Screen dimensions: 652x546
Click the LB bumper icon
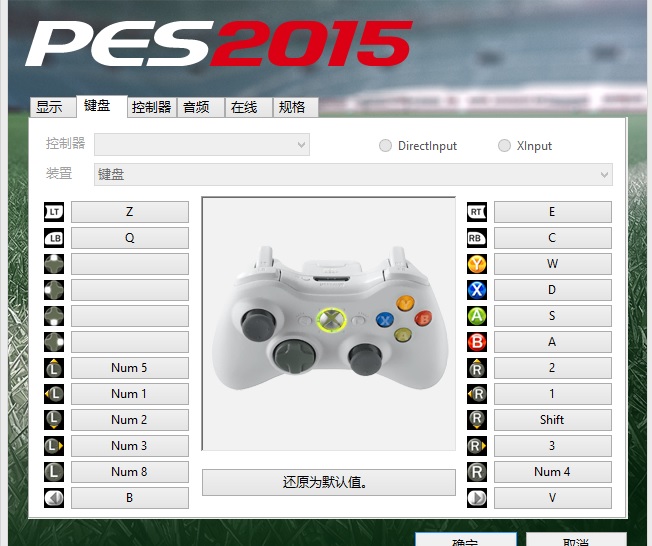coord(54,238)
